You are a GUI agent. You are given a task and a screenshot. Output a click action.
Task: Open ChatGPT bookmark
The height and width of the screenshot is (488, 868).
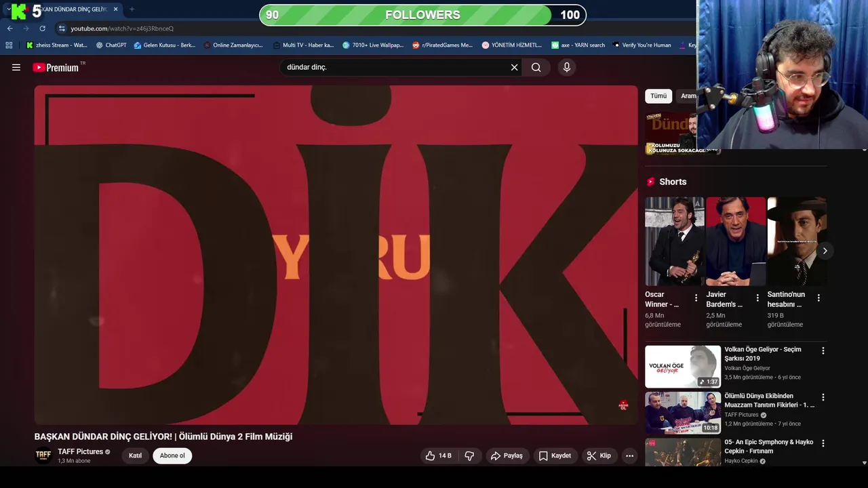coord(111,45)
